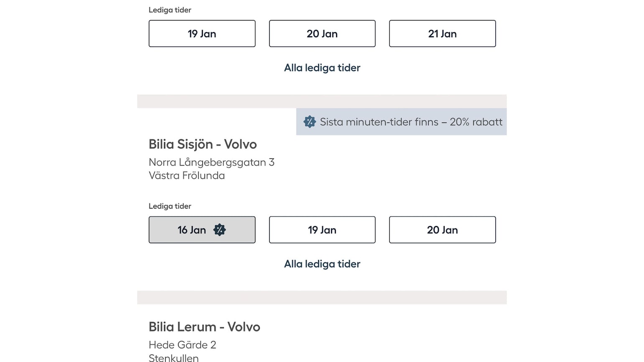Choose 19 Jan slot under Bilia Sisjön
The image size is (644, 362).
(322, 230)
